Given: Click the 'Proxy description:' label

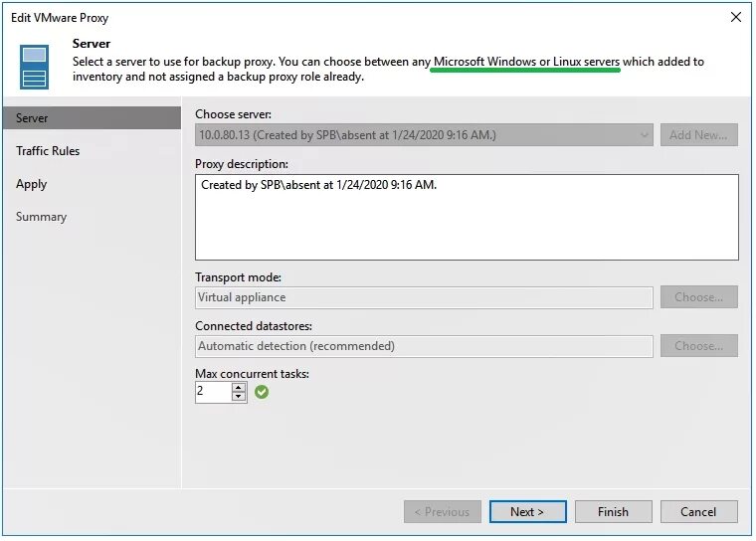Looking at the screenshot, I should tap(242, 164).
